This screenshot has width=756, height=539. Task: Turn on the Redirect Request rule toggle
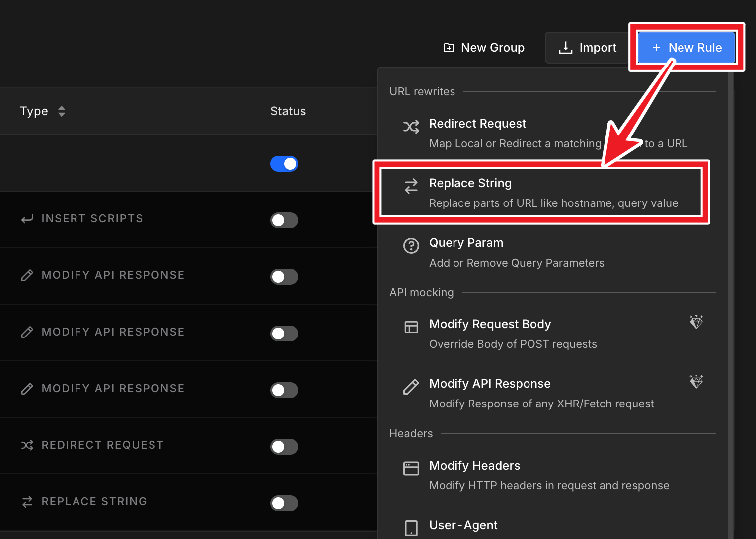click(284, 447)
